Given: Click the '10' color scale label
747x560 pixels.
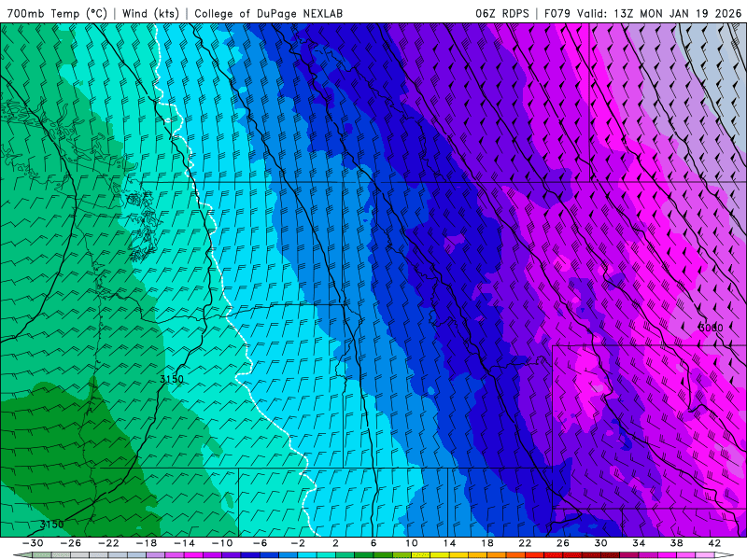Looking at the screenshot, I should click(x=412, y=543).
